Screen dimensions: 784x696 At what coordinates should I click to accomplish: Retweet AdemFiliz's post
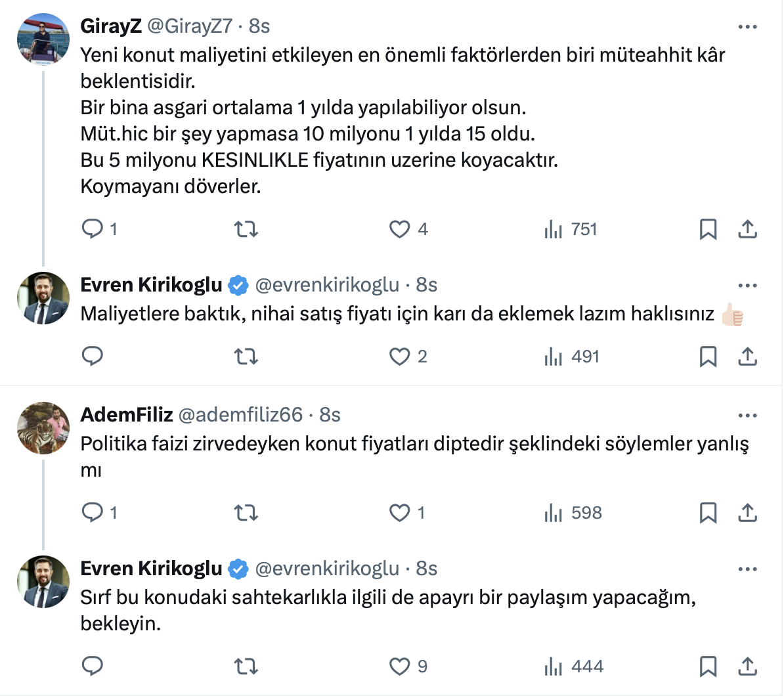click(x=246, y=513)
